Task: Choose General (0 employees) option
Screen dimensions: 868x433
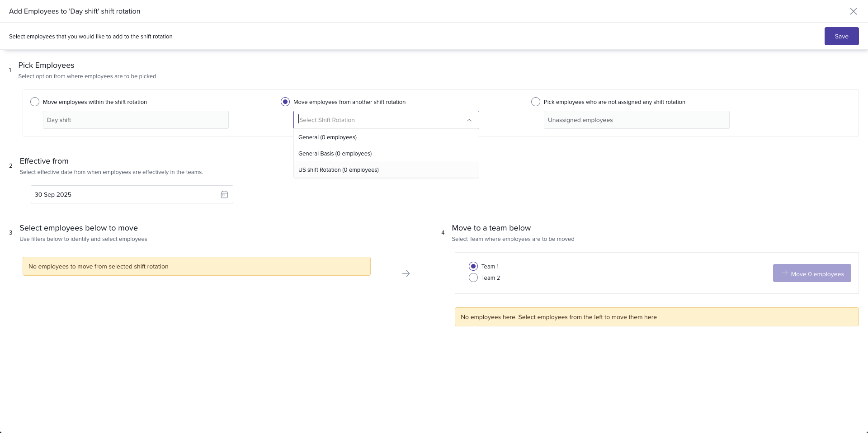Action: point(328,137)
